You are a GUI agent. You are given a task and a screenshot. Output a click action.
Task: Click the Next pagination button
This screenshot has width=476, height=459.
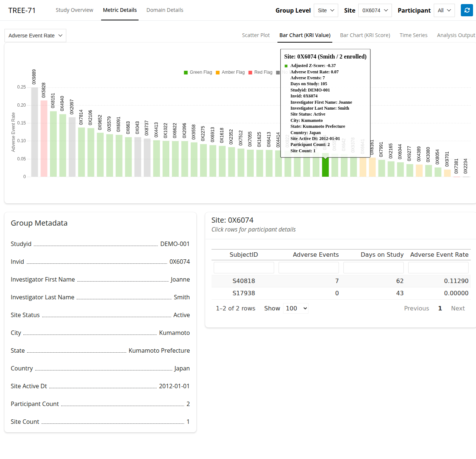click(457, 308)
